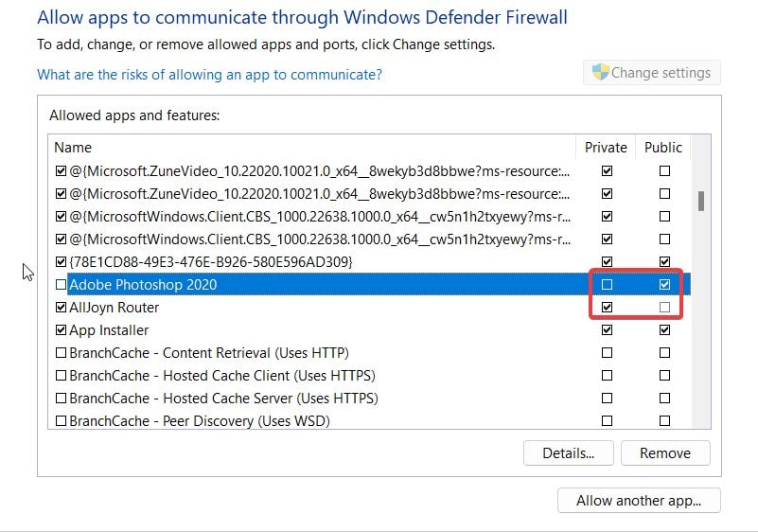Click the Details button
The width and height of the screenshot is (758, 532).
(x=568, y=452)
